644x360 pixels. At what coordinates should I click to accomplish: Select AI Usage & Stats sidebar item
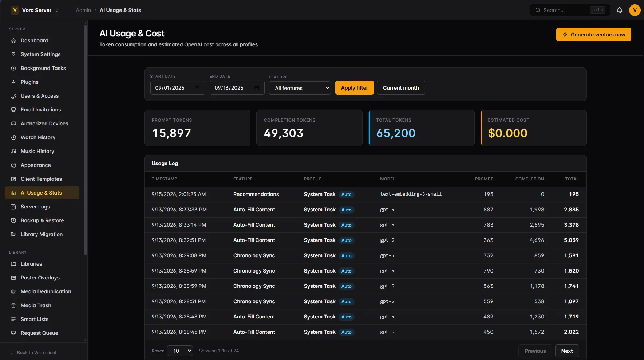tap(42, 193)
